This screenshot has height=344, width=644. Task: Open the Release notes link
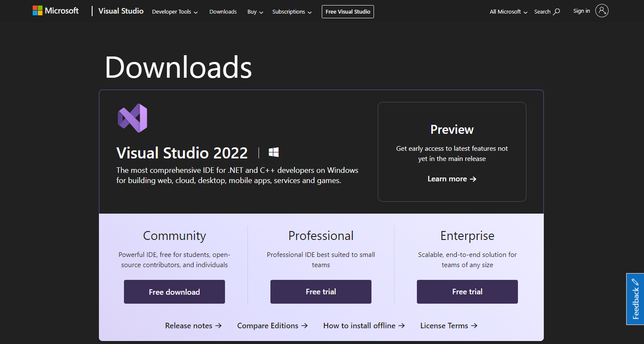coord(193,326)
